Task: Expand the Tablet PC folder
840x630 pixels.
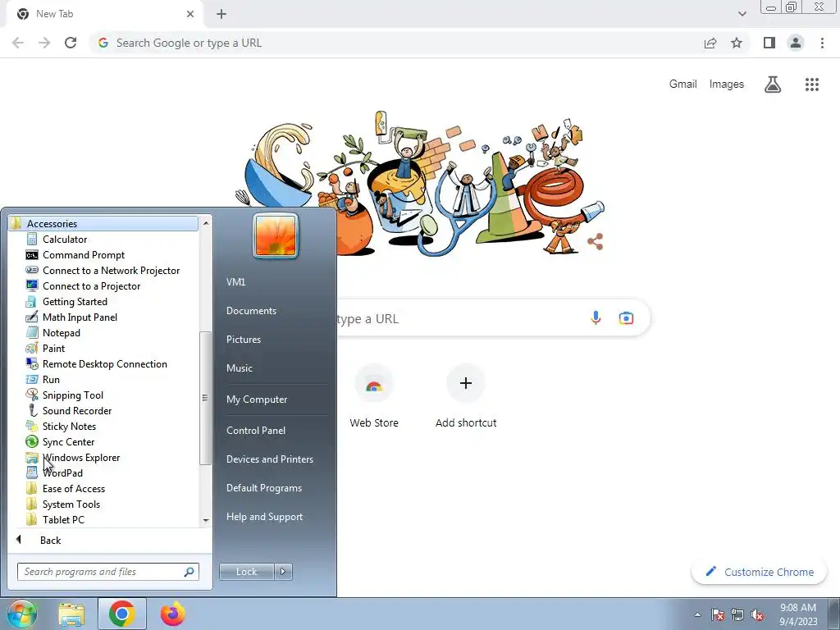Action: pyautogui.click(x=63, y=519)
